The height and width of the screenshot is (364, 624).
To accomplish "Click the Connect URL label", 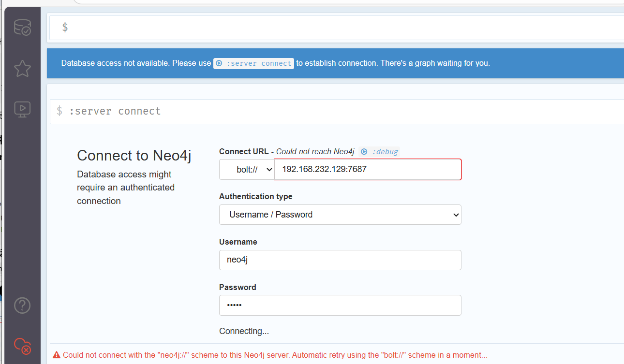I will click(244, 152).
